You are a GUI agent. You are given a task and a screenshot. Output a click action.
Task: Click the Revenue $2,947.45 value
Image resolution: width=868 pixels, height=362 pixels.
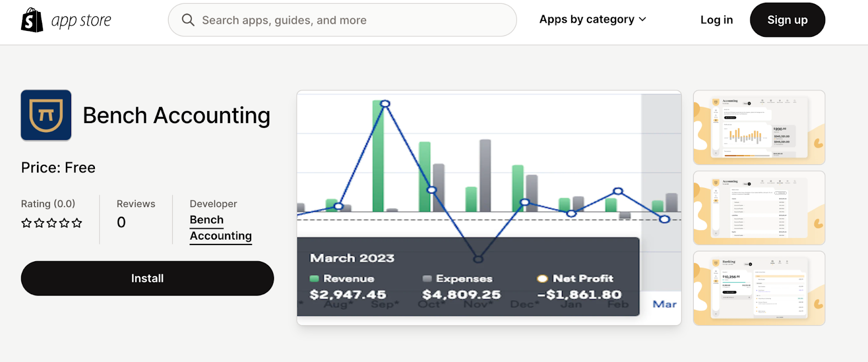[348, 295]
